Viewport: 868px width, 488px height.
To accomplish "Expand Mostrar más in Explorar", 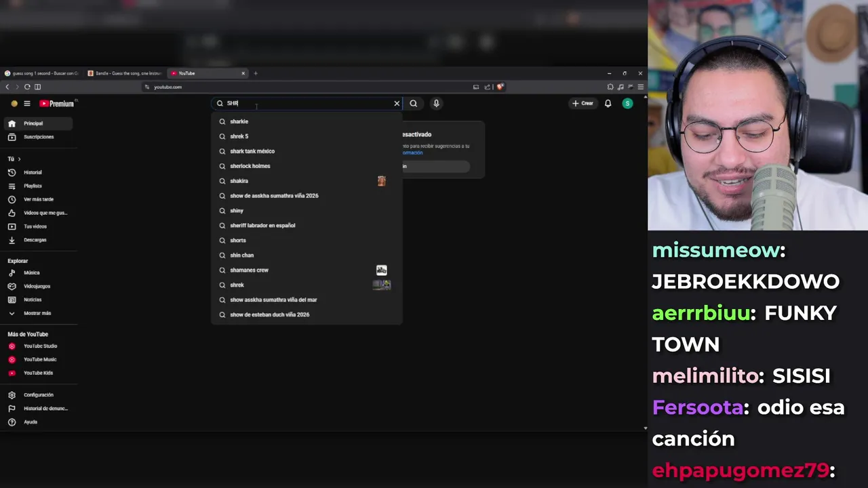I will tap(38, 313).
